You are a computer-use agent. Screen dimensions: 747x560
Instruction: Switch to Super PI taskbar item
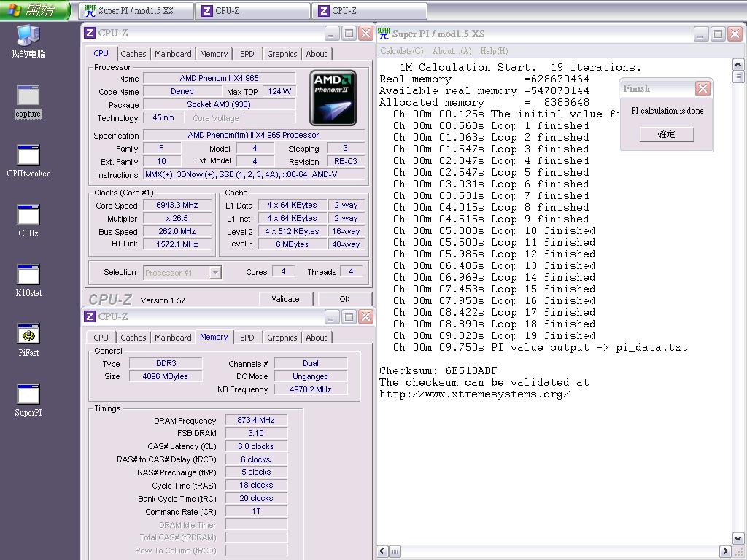[x=136, y=10]
